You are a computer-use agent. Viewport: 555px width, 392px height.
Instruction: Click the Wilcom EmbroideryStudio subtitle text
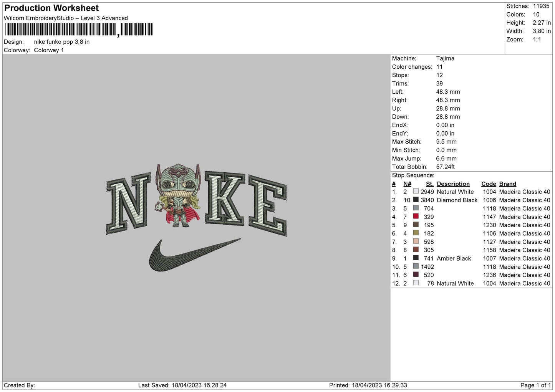tap(66, 18)
